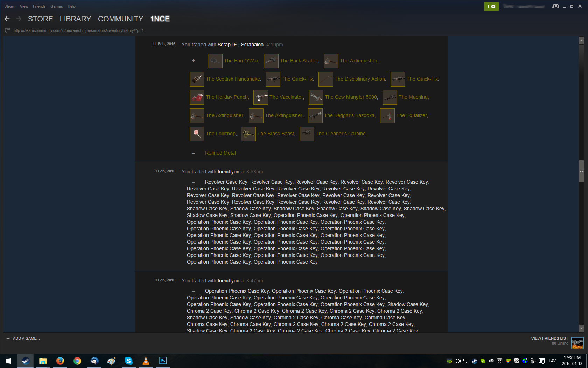Switch to the LIBRARY tab
The height and width of the screenshot is (368, 588).
(x=75, y=19)
